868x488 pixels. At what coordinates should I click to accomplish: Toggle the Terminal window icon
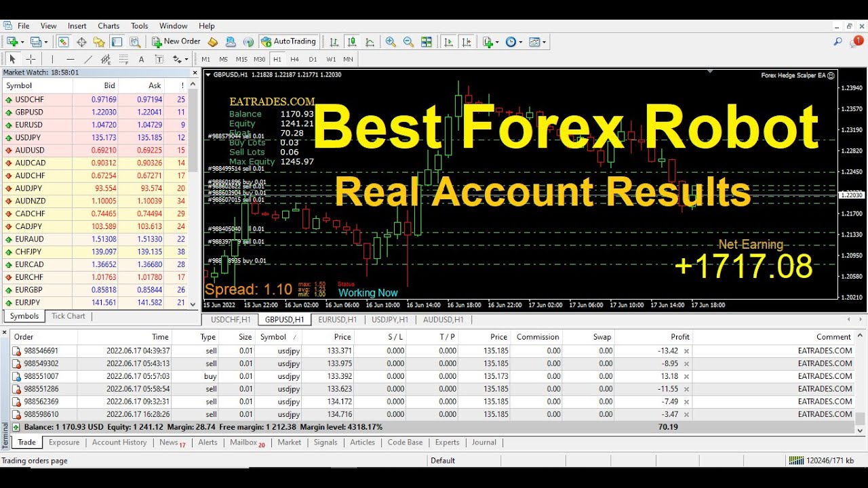click(x=117, y=41)
